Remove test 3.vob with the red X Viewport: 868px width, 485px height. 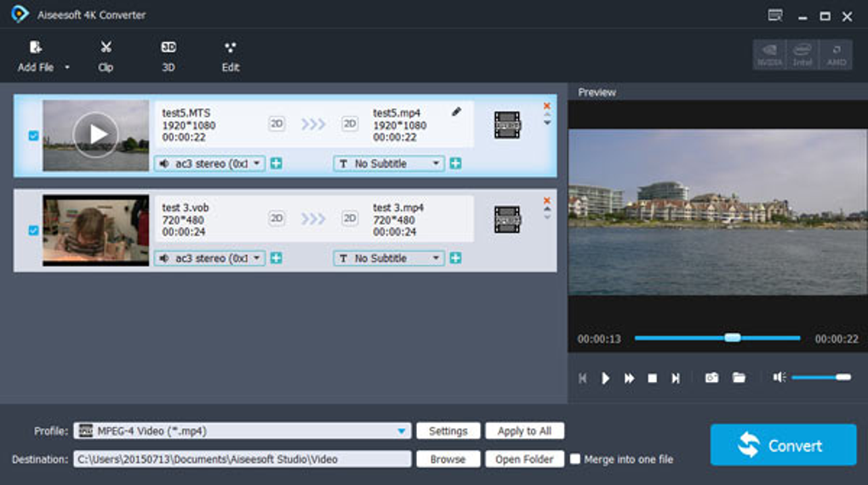547,201
